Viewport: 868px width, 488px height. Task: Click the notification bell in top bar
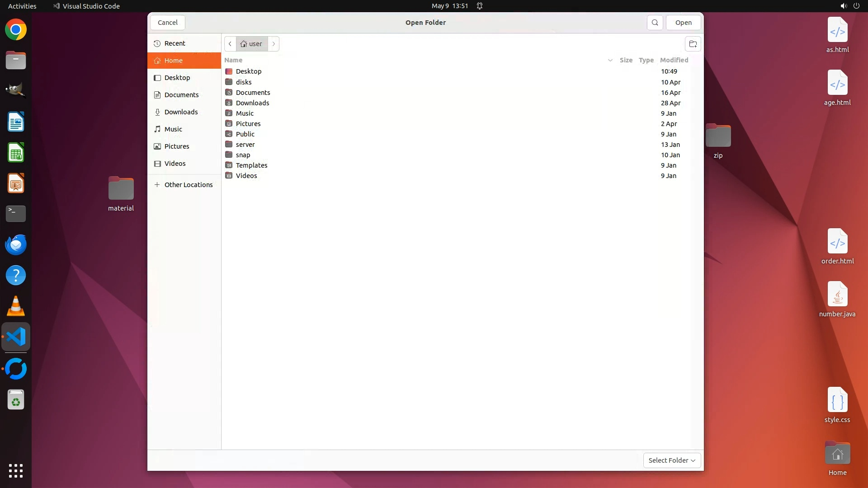tap(480, 6)
